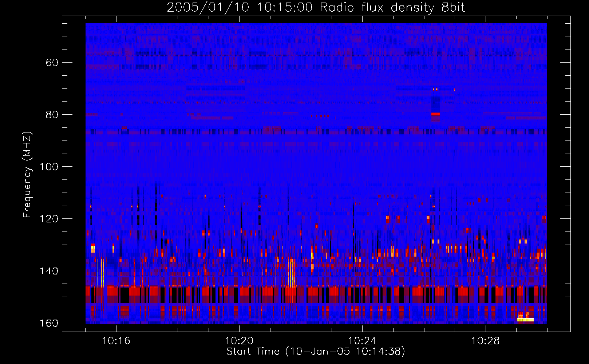Click the "Frequency (MHZ)" axis label

[x=27, y=175]
